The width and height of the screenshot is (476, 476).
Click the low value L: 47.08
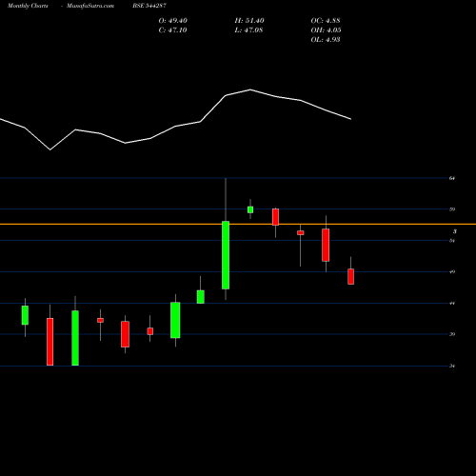pyautogui.click(x=248, y=30)
